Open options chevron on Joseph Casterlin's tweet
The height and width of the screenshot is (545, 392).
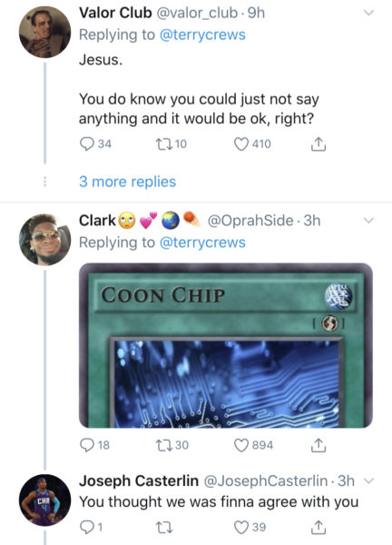pos(369,481)
